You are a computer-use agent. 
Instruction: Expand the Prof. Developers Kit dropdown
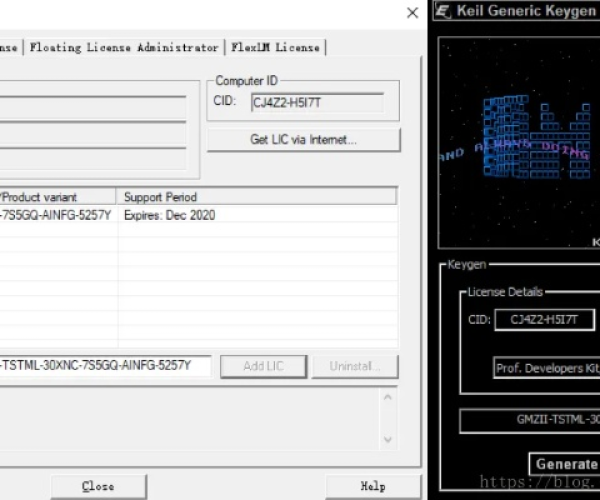pyautogui.click(x=546, y=368)
